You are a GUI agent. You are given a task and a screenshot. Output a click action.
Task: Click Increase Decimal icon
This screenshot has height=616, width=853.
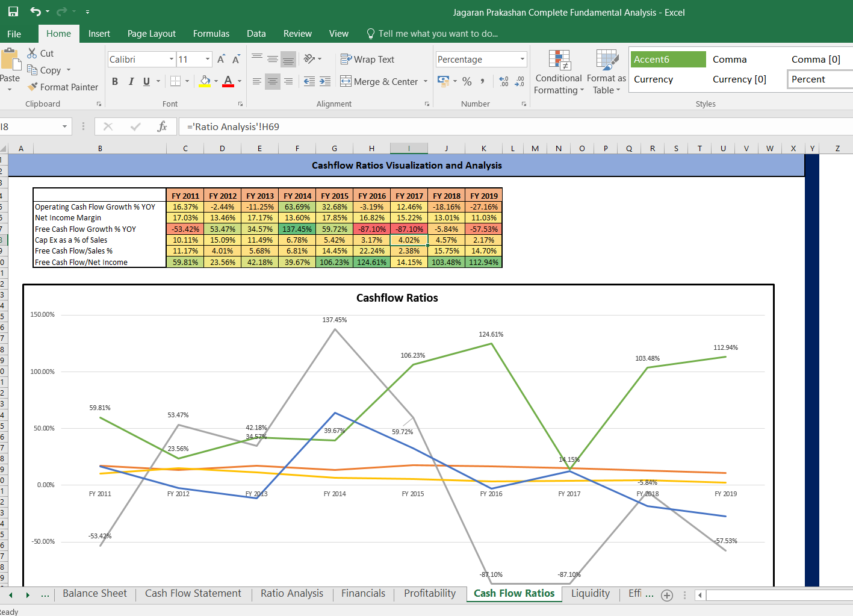504,81
